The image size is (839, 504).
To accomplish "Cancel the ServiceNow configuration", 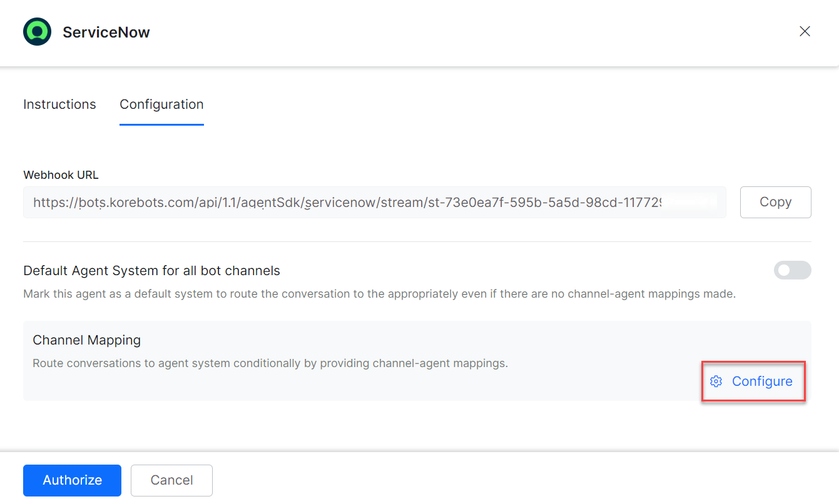I will (171, 480).
